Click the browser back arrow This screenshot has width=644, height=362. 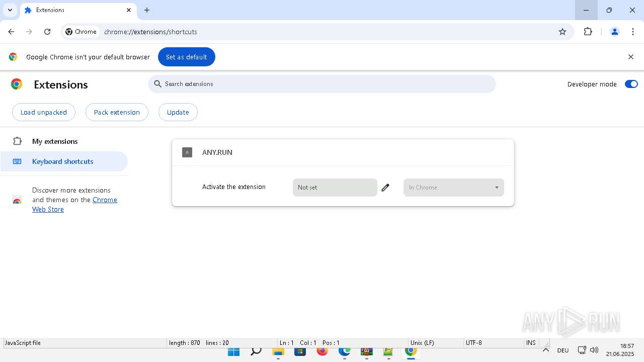(11, 32)
